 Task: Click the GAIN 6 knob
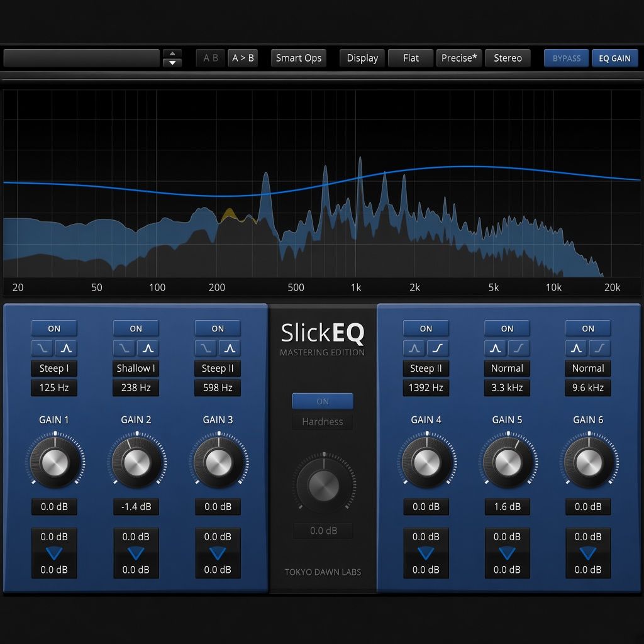pyautogui.click(x=589, y=462)
